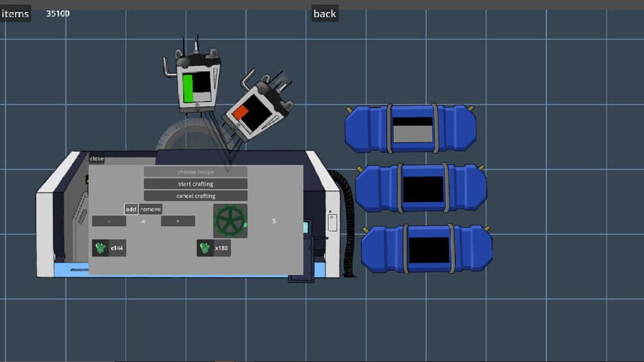The width and height of the screenshot is (644, 362).
Task: Select the middle blue storage tank
Action: [x=421, y=188]
